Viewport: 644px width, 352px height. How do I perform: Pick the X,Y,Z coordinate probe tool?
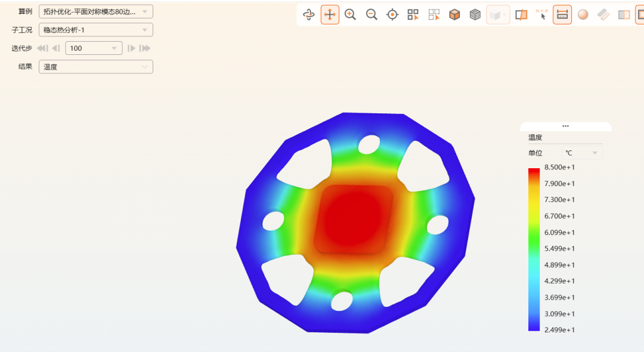coord(542,15)
